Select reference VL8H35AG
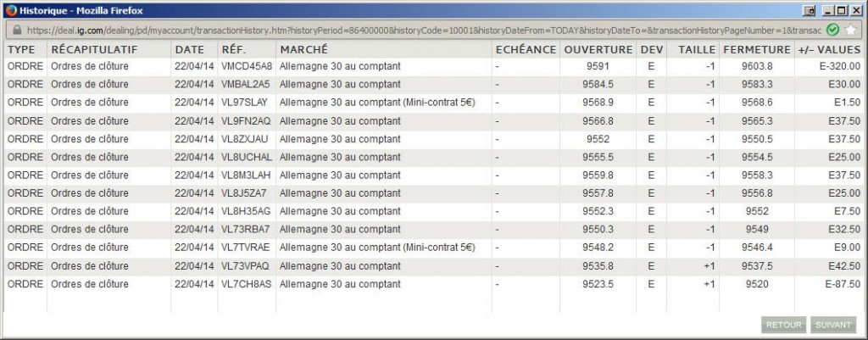The width and height of the screenshot is (868, 340). click(247, 211)
